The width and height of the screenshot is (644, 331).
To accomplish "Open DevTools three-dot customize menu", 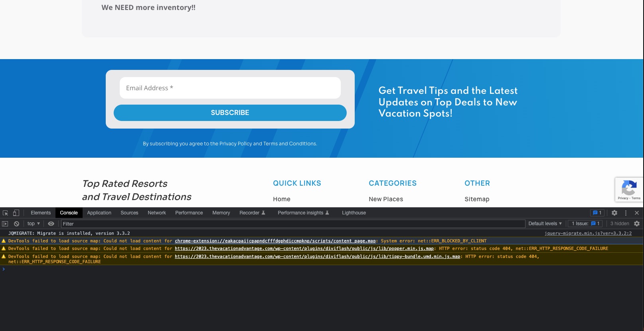I will pyautogui.click(x=626, y=213).
